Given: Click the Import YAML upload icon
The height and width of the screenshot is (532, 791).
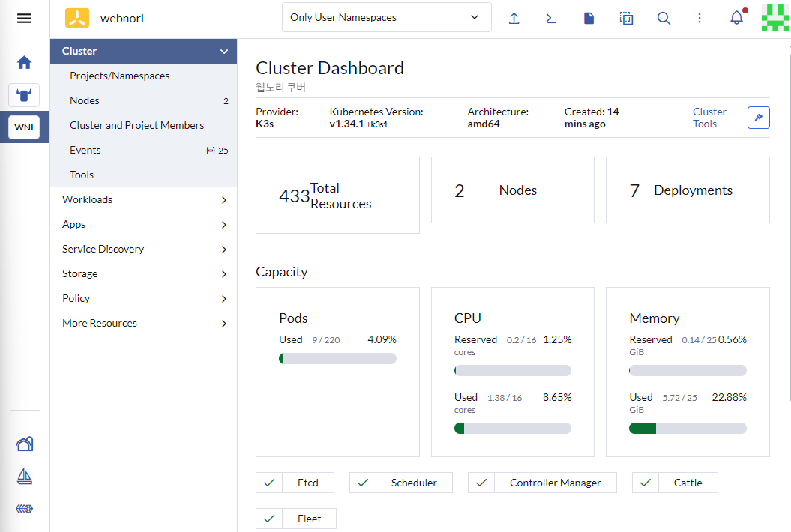Looking at the screenshot, I should pyautogui.click(x=514, y=19).
